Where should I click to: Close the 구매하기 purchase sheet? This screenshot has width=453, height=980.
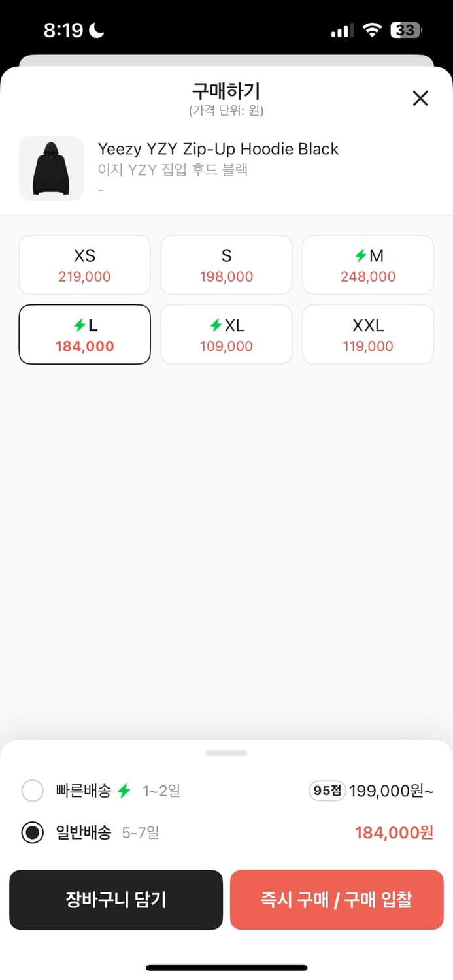coord(420,99)
